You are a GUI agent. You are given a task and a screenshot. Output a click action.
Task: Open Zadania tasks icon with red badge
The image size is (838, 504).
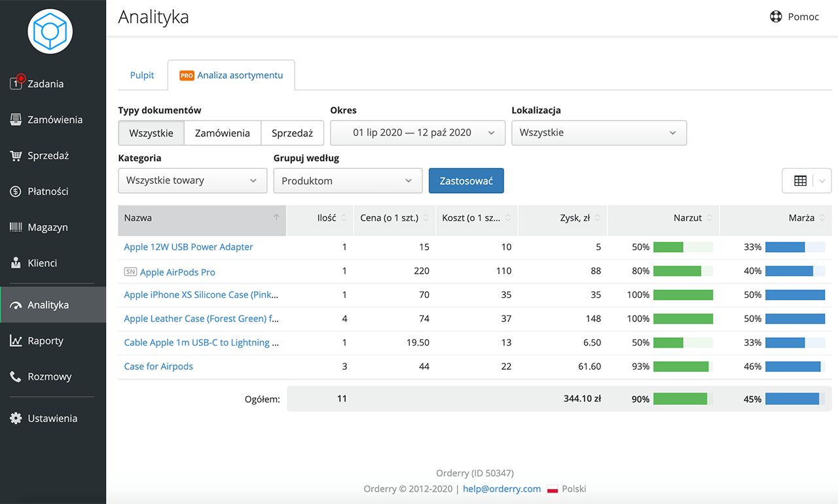tap(16, 83)
